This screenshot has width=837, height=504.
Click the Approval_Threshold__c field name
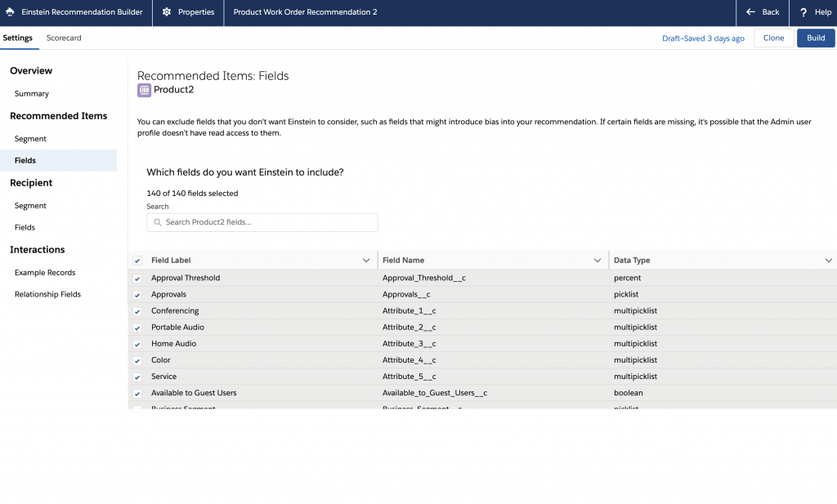point(424,278)
